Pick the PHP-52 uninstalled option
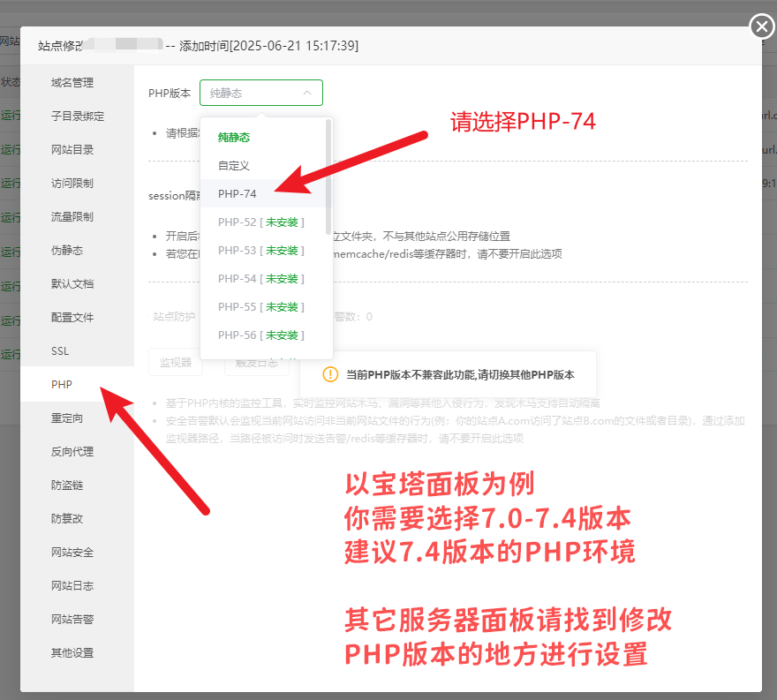The width and height of the screenshot is (777, 700). point(260,222)
